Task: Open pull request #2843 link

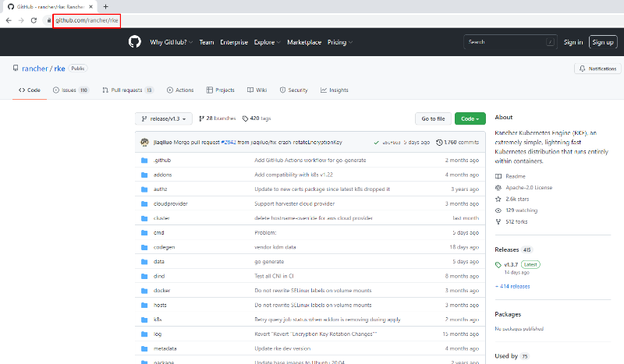Action: (x=229, y=143)
